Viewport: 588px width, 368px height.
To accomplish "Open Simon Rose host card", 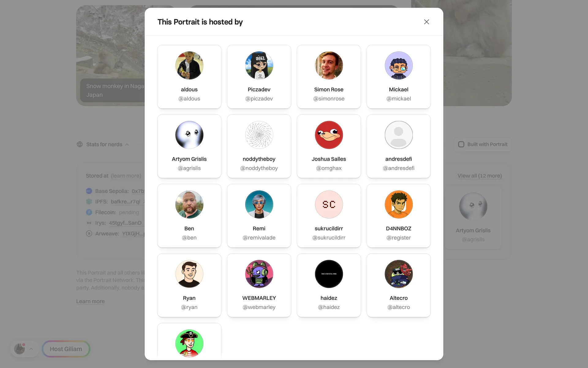I will click(x=329, y=77).
